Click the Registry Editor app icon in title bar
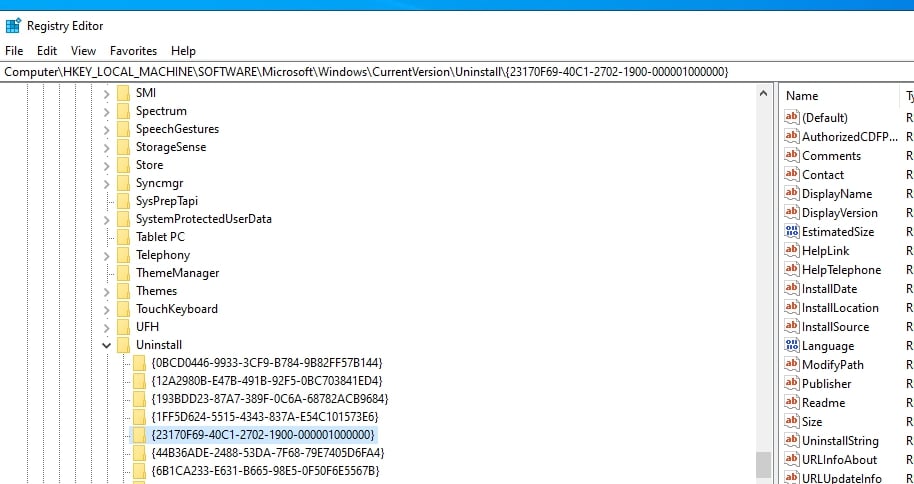Screen dimensions: 914x484 [x=13, y=26]
